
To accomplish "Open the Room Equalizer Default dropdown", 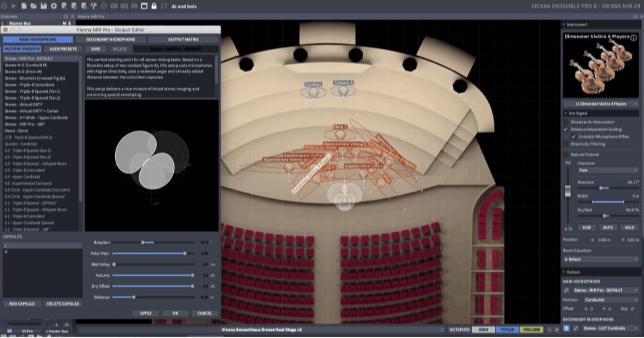I will point(601,259).
